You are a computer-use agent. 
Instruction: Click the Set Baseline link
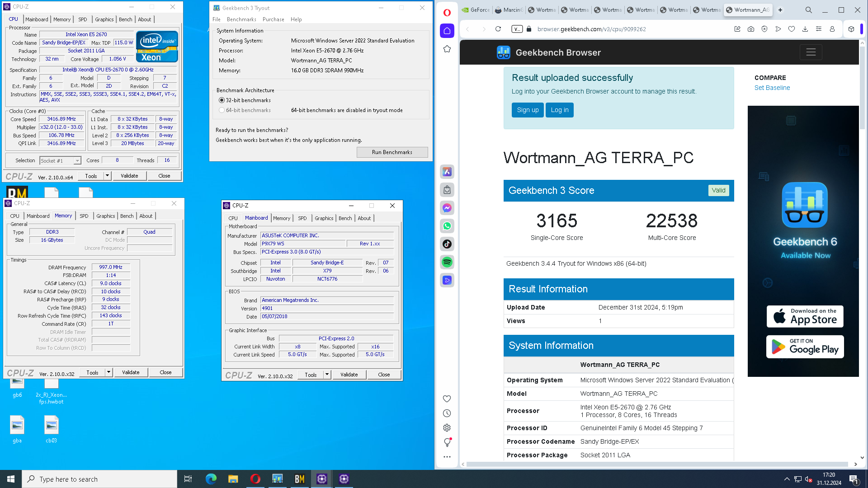tap(772, 88)
